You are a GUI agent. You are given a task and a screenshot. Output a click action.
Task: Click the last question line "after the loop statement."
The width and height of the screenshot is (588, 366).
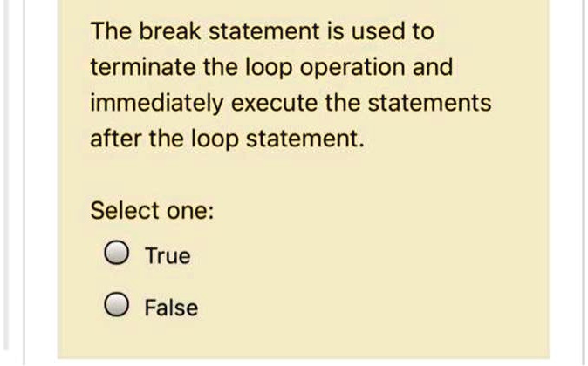[x=226, y=139]
